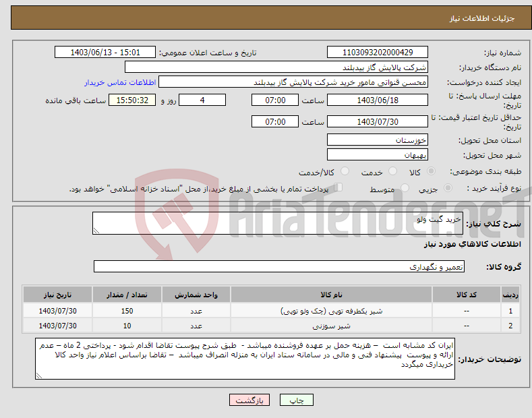
Task: Click the remaining days field showing 4
Action: pyautogui.click(x=202, y=100)
